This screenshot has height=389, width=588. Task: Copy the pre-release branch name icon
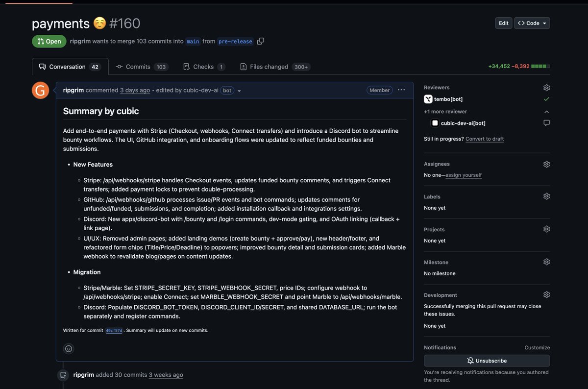(260, 41)
